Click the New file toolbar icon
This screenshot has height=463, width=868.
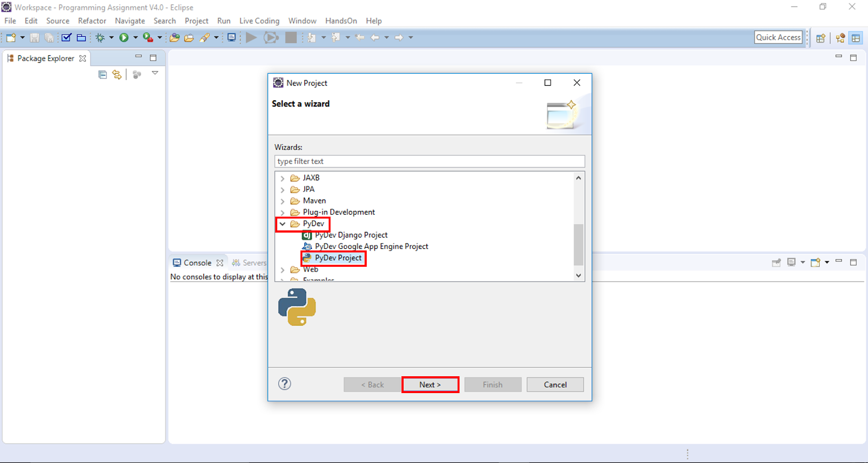(11, 37)
